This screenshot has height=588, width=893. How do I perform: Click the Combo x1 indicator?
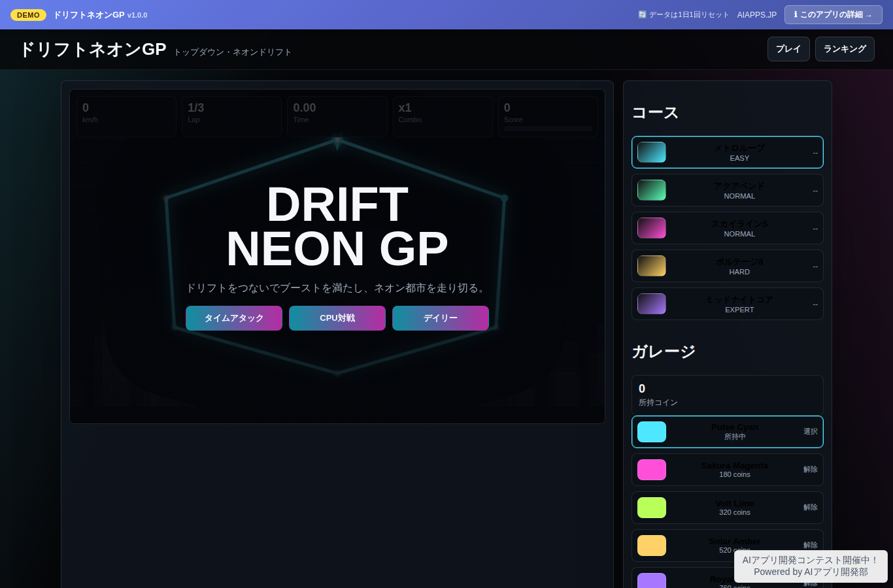[x=443, y=116]
